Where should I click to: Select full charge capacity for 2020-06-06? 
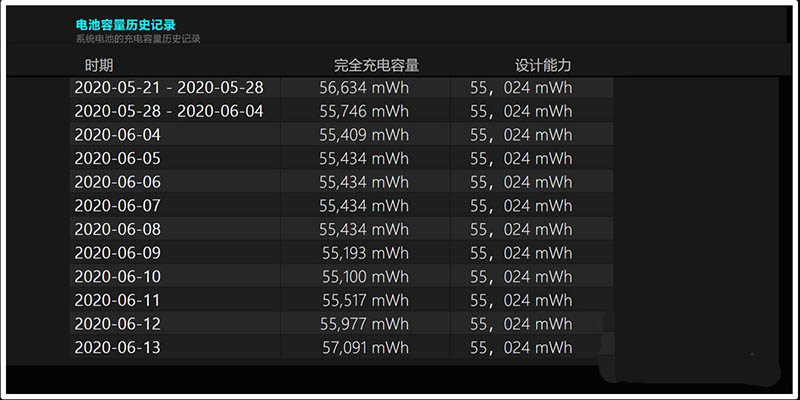[x=364, y=182]
